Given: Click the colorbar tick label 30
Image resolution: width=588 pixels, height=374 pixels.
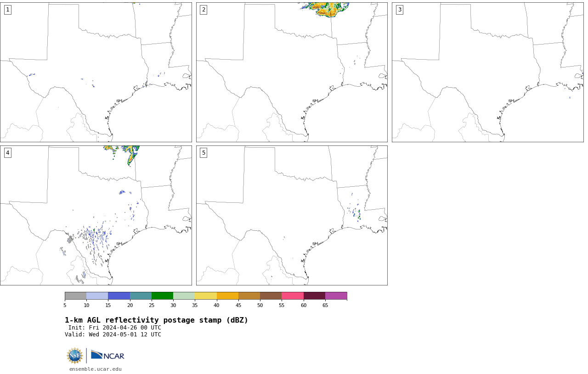Looking at the screenshot, I should [173, 305].
